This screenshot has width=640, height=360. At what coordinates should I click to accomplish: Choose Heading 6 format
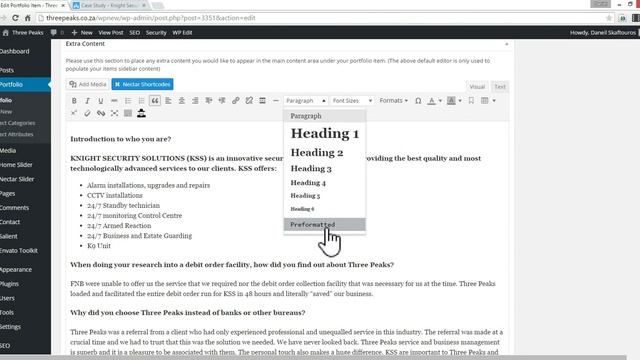pos(324,209)
